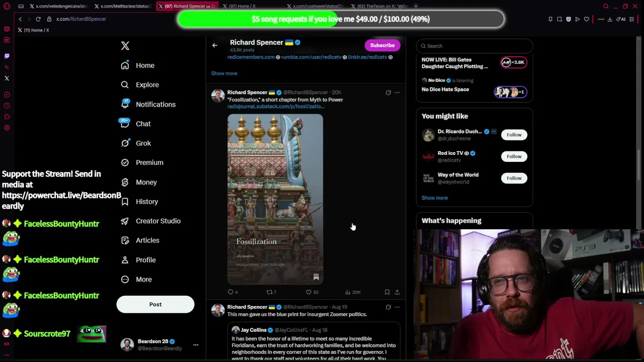This screenshot has width=644, height=362.
Task: Take a snapshot with the browser toolbar icon
Action: pyautogui.click(x=559, y=19)
